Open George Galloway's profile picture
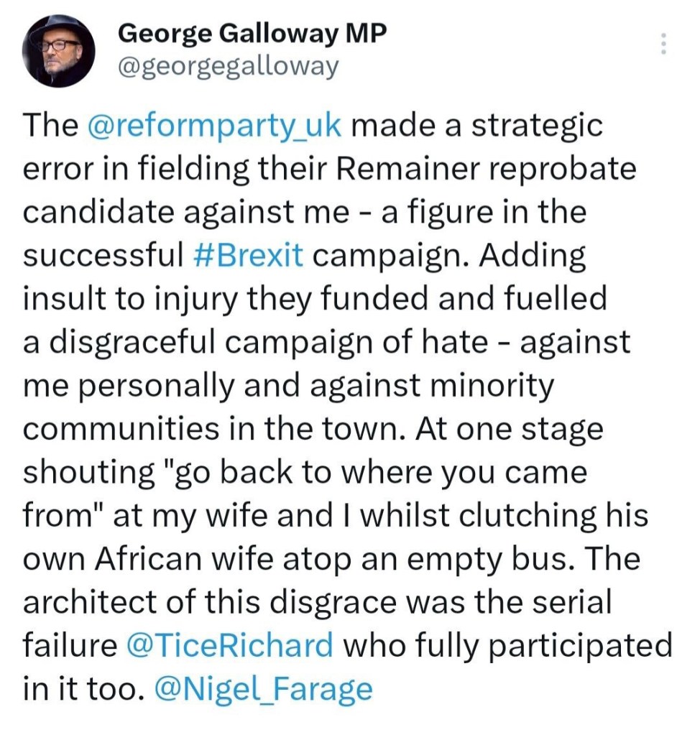Screen dimensions: 700x735 (x=58, y=50)
